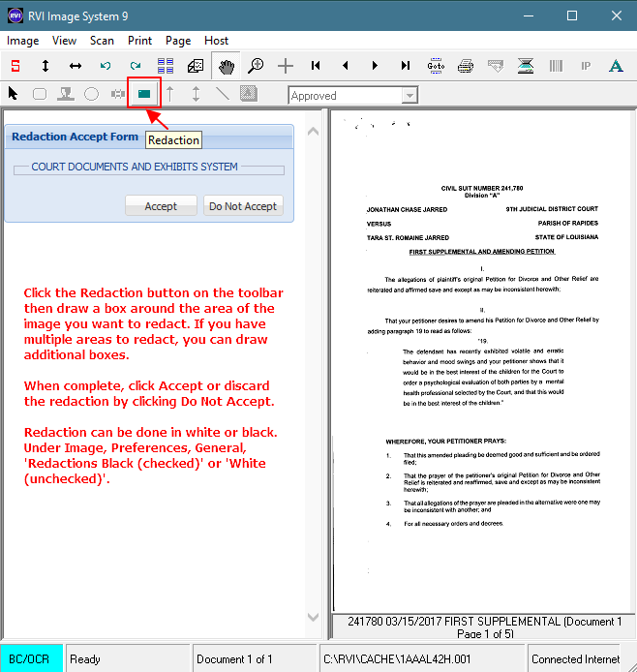Open the Scan menu

(102, 41)
